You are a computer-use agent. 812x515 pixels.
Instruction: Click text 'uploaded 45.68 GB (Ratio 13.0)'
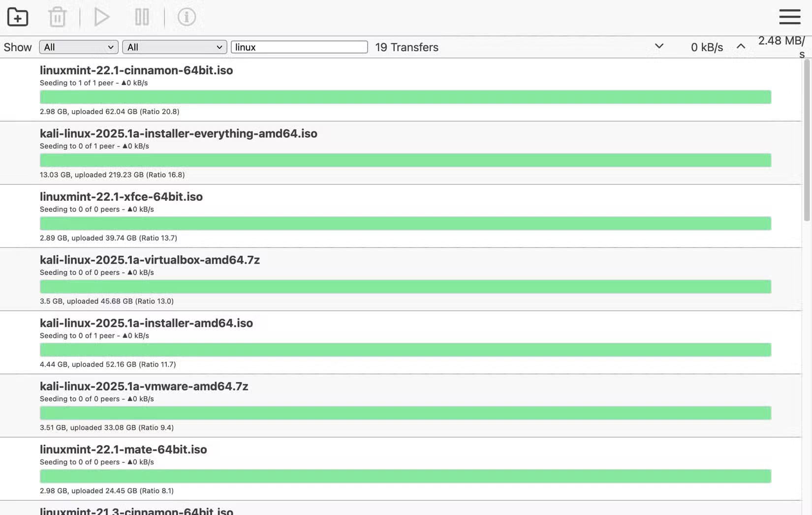coord(120,301)
